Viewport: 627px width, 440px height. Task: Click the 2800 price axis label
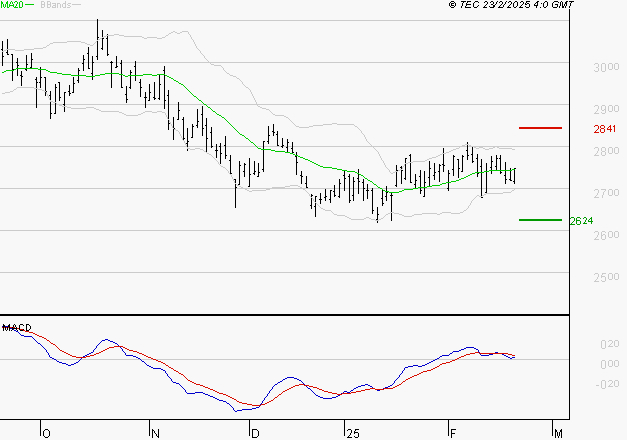(606, 151)
